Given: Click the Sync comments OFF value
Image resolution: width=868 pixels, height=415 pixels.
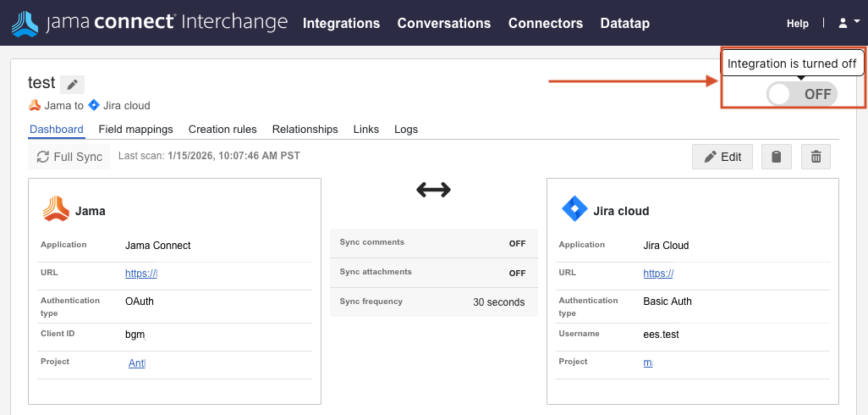Looking at the screenshot, I should [x=518, y=243].
